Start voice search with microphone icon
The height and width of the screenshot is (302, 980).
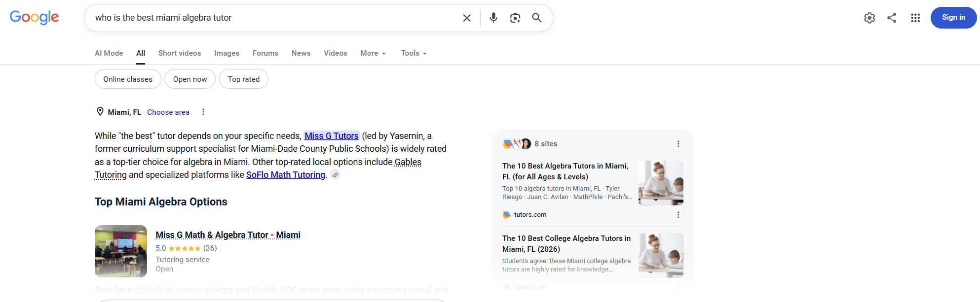pyautogui.click(x=493, y=18)
